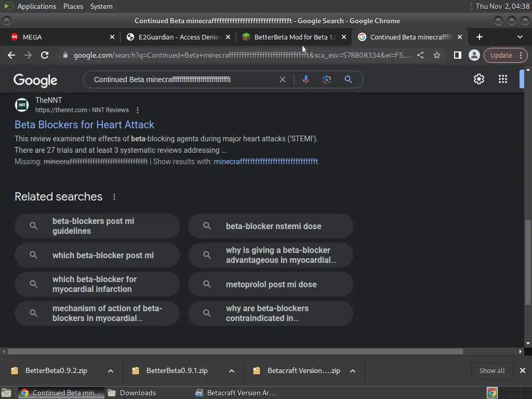Open Chrome side panel

[457, 55]
